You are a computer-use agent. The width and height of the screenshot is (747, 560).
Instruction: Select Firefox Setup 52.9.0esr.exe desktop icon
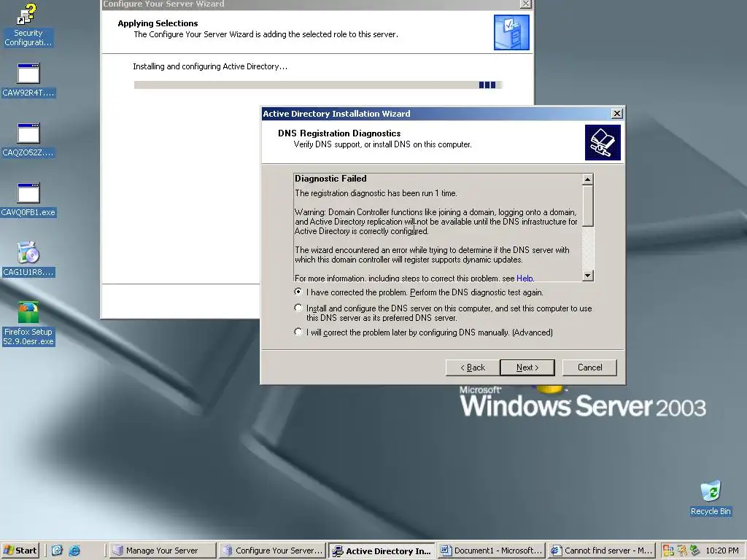tap(28, 324)
